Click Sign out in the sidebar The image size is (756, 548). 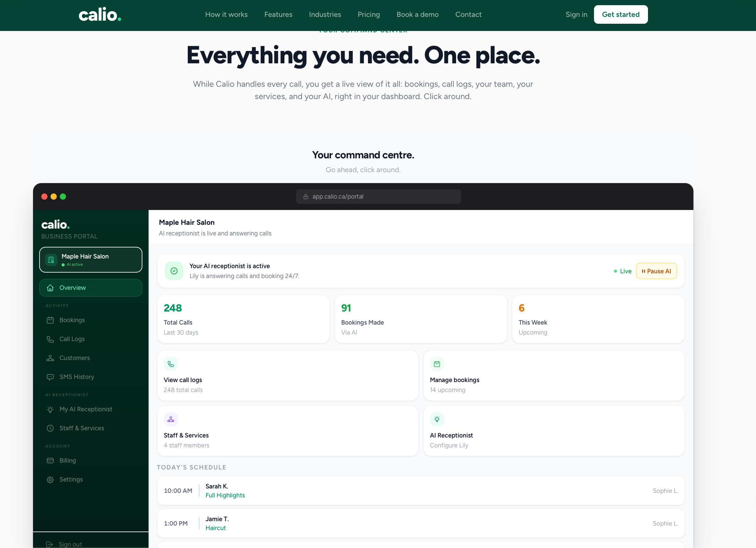click(x=70, y=544)
